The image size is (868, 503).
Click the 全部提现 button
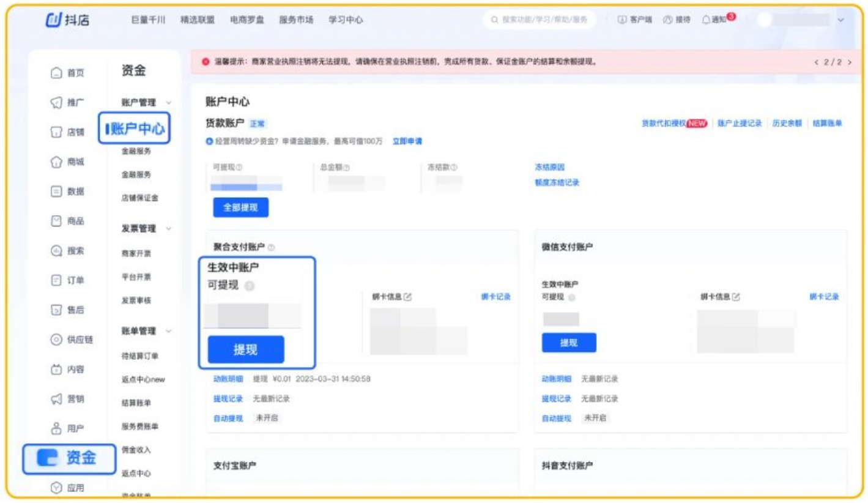(240, 207)
